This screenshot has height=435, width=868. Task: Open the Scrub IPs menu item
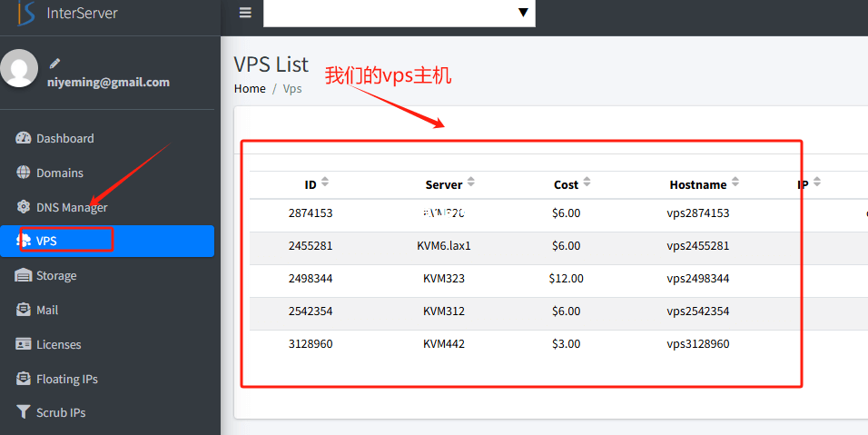coord(107,412)
